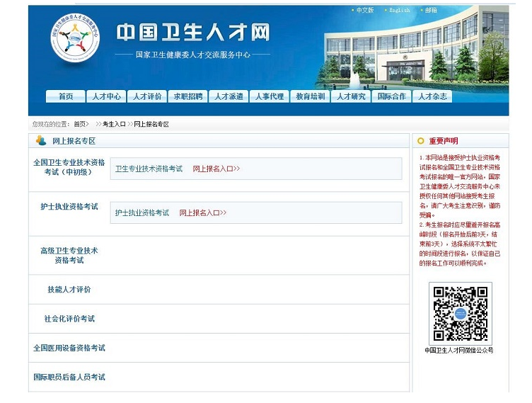
Task: Select 全国医用设备资格考试 category
Action: 69,348
